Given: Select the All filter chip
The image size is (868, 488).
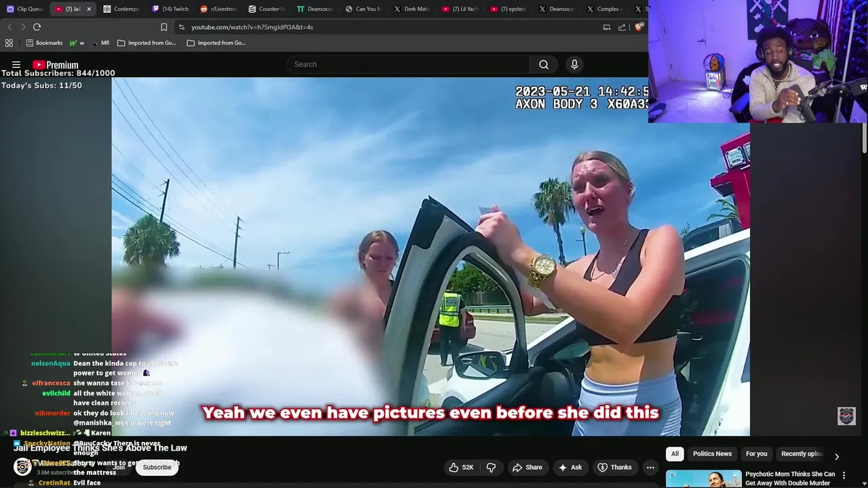Looking at the screenshot, I should (675, 453).
